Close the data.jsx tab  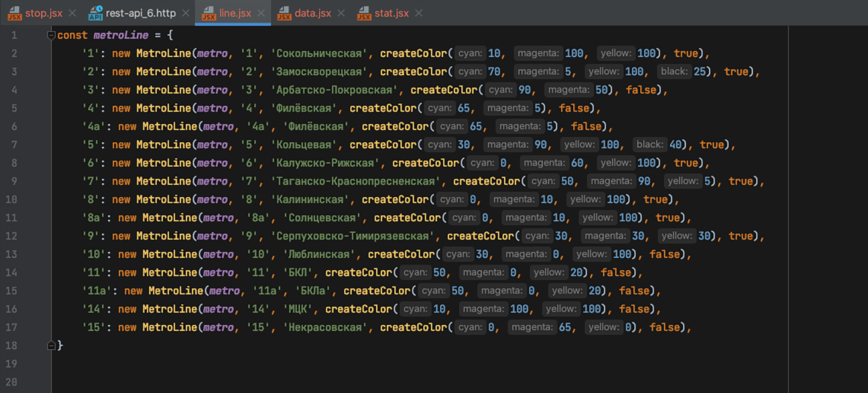341,13
